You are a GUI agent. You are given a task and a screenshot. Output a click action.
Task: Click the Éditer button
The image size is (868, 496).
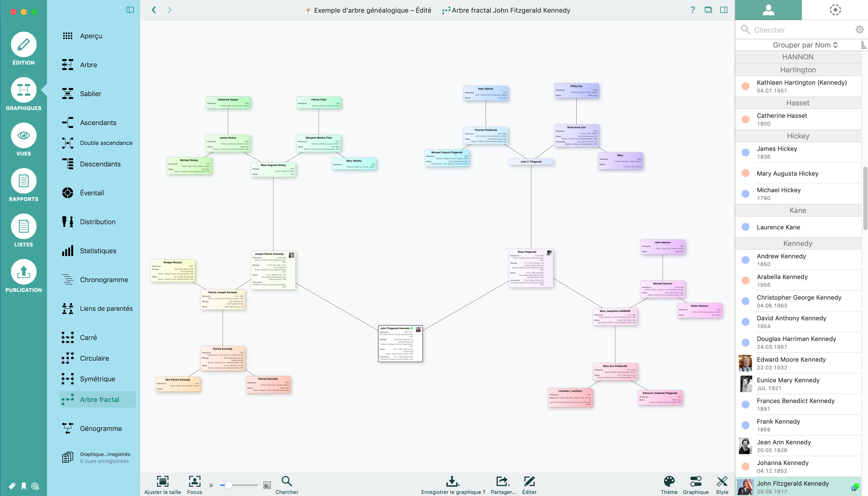(x=529, y=485)
